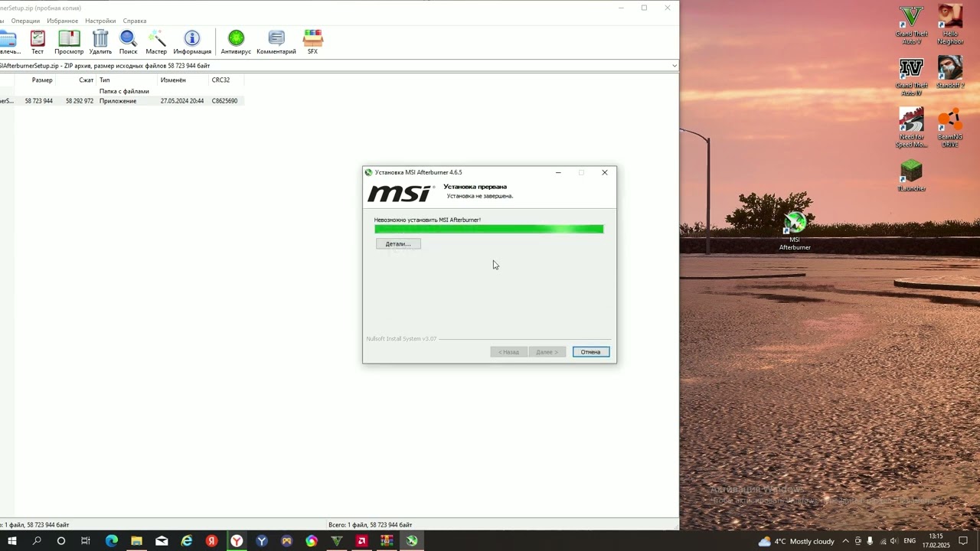Open the Справка menu
Screen dimensions: 980x551
click(x=134, y=21)
